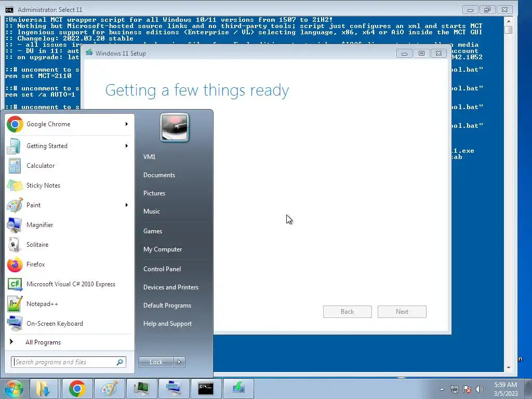Open On-Screen Keyboard from Start menu
This screenshot has height=399, width=532.
(69, 323)
